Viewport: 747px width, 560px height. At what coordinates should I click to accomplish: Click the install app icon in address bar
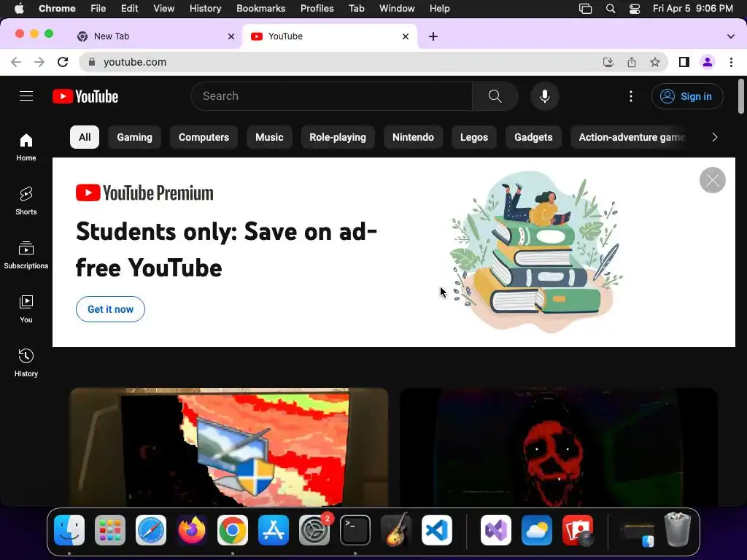[x=608, y=62]
